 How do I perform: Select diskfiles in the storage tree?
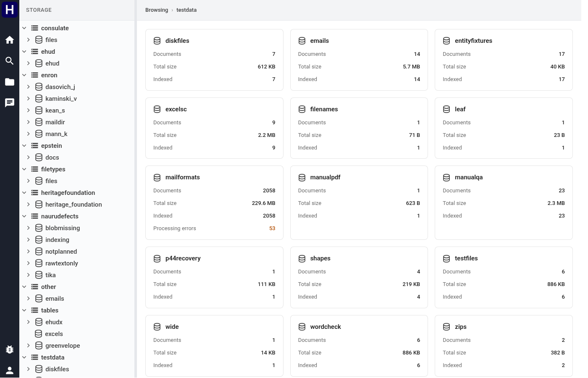(x=57, y=369)
